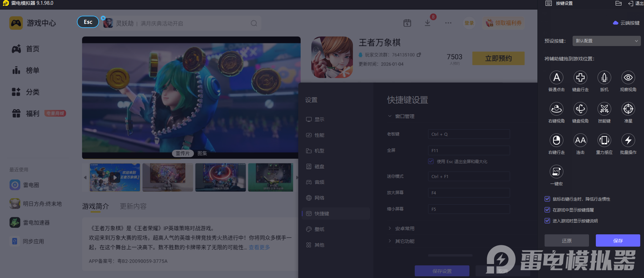Click the 全屏 F11 shortcut field
Screen dimensions: 644x278
469,150
